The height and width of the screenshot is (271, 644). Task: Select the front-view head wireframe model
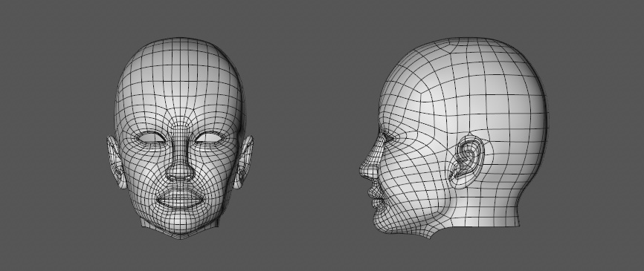click(x=180, y=139)
